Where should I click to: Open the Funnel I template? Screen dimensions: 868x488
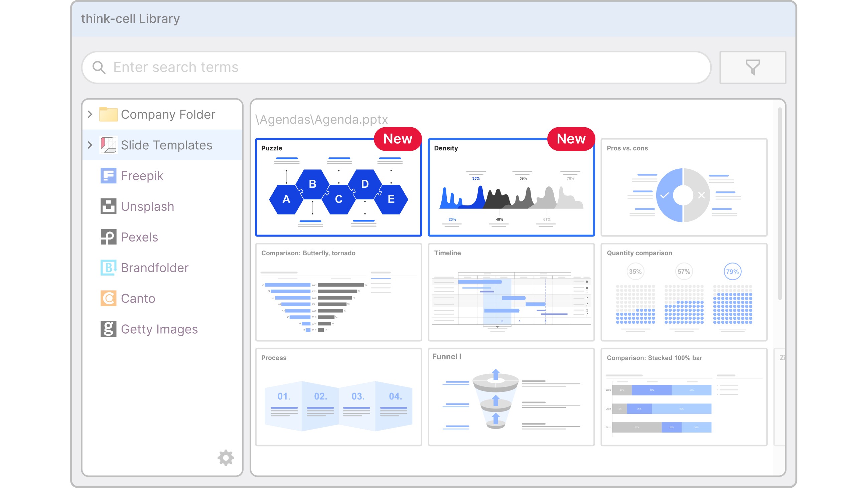click(x=511, y=397)
